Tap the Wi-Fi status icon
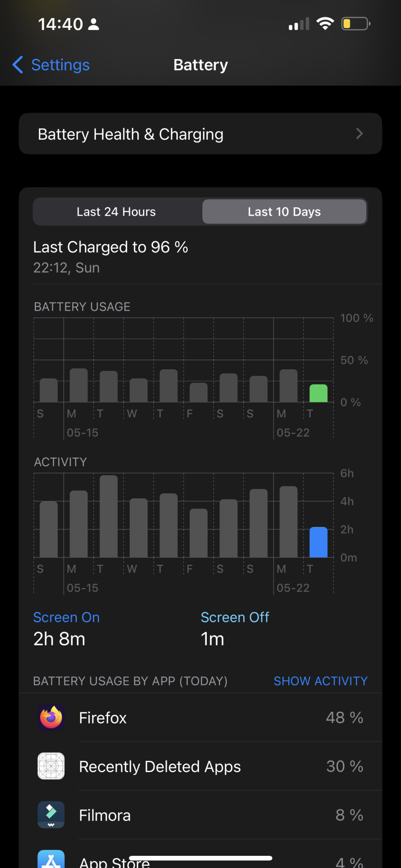This screenshot has height=868, width=401. pyautogui.click(x=325, y=23)
